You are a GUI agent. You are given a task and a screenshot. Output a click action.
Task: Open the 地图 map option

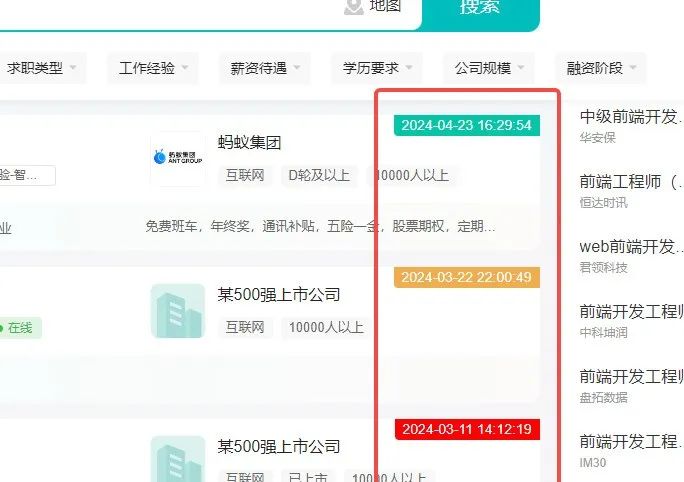tap(373, 6)
